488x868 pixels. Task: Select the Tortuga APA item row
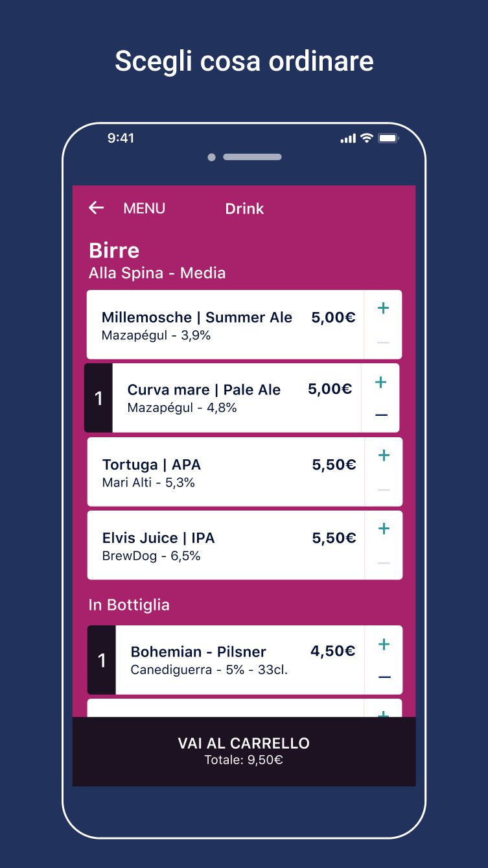pyautogui.click(x=226, y=472)
